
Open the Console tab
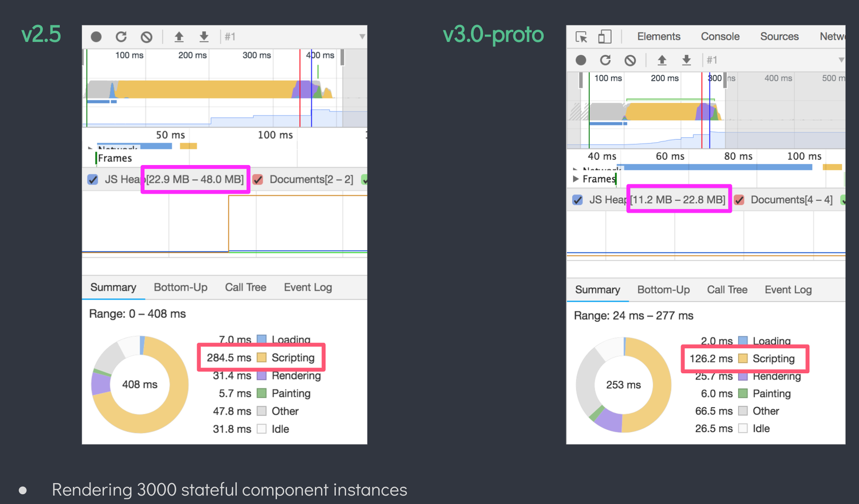click(x=720, y=36)
